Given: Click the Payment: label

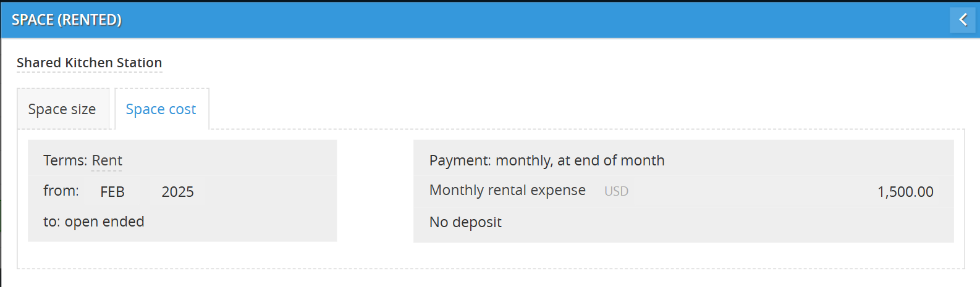Looking at the screenshot, I should 460,160.
